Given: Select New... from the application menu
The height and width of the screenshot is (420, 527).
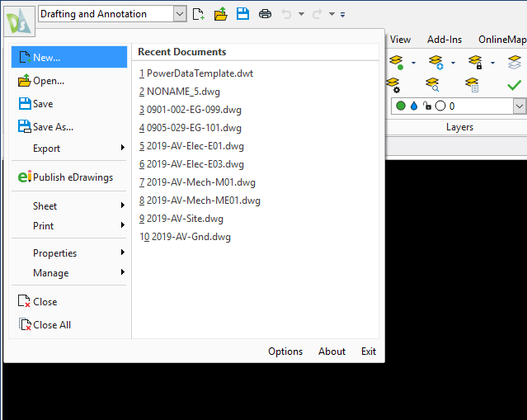Looking at the screenshot, I should pyautogui.click(x=47, y=58).
